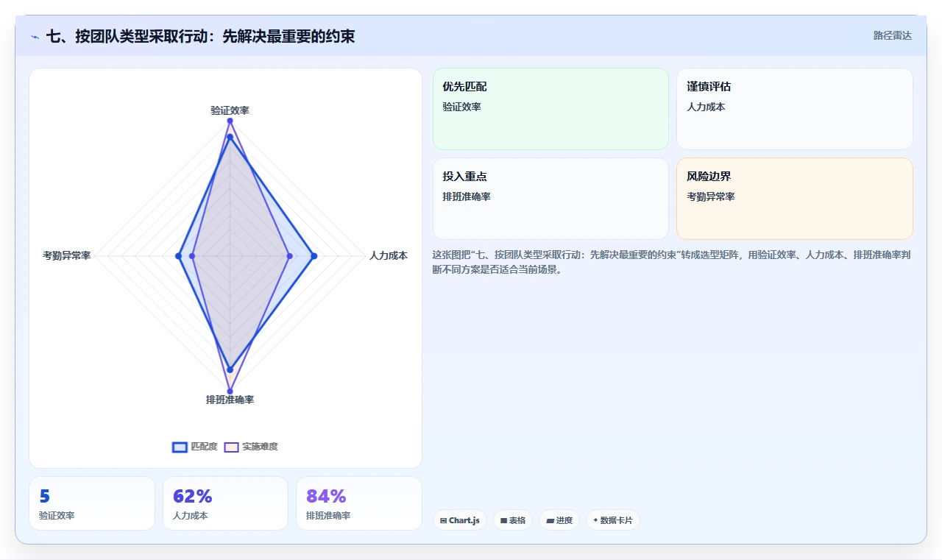Click the 排班准确率 radar axis label
The height and width of the screenshot is (560, 942).
(230, 400)
